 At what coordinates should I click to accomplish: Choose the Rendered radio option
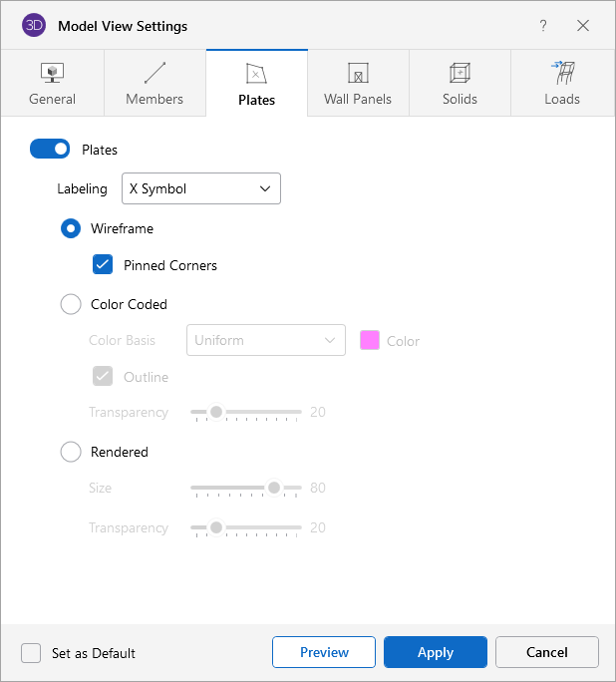click(71, 452)
